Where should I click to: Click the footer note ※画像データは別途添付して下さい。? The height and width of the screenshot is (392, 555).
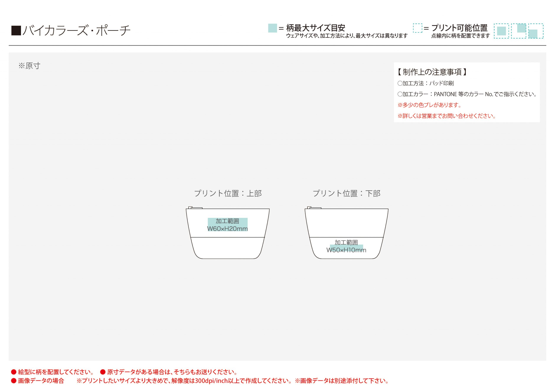pos(342,381)
